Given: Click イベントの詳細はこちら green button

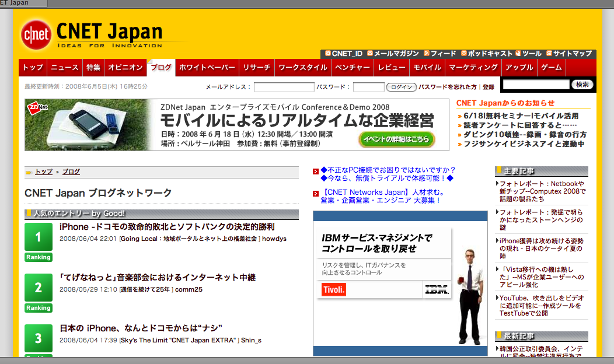Looking at the screenshot, I should (x=396, y=139).
